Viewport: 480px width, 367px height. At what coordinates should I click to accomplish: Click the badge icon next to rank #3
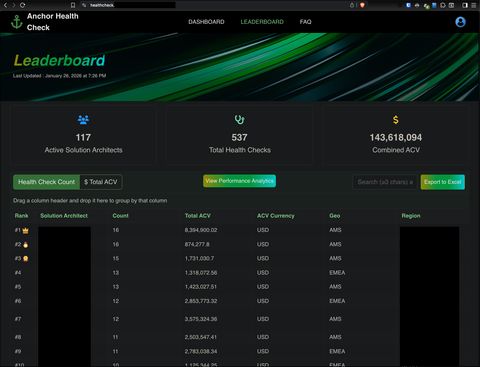point(26,259)
